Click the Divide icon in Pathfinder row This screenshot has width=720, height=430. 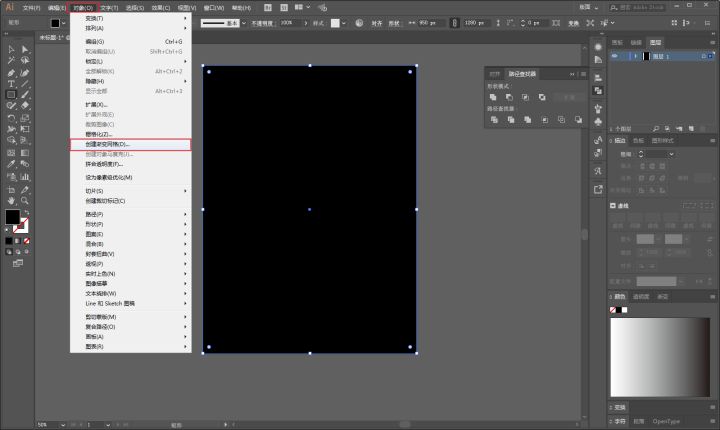pyautogui.click(x=493, y=119)
